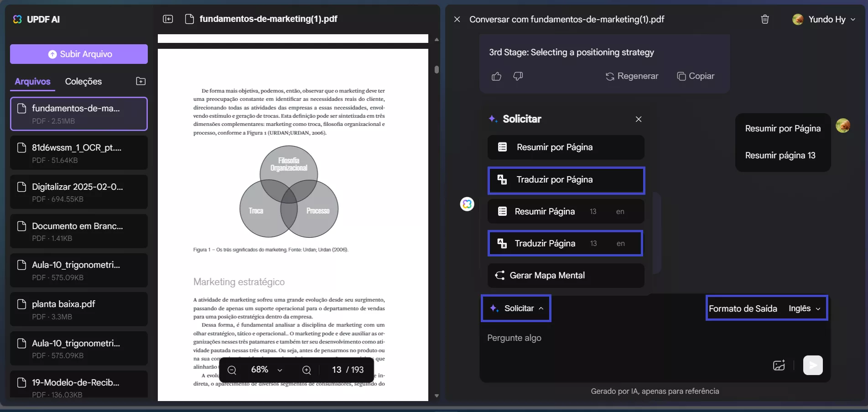The width and height of the screenshot is (868, 412).
Task: Click the image upload icon in chat
Action: [x=779, y=365]
